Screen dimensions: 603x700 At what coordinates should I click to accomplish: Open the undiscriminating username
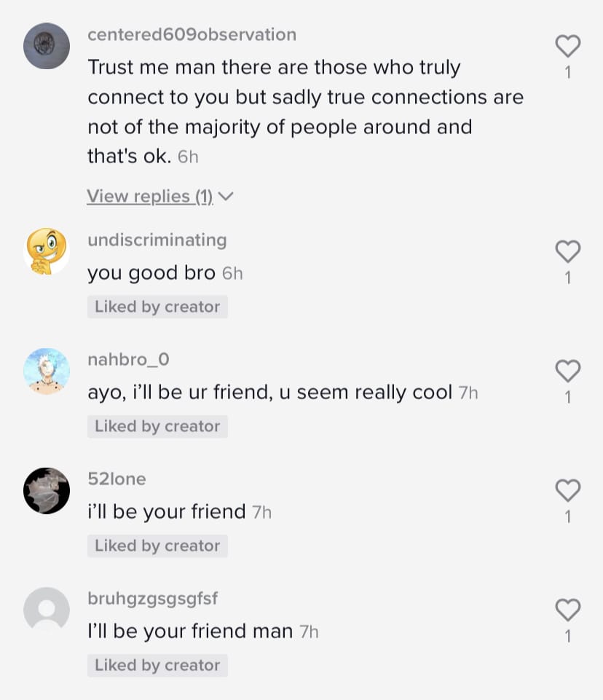click(x=157, y=240)
